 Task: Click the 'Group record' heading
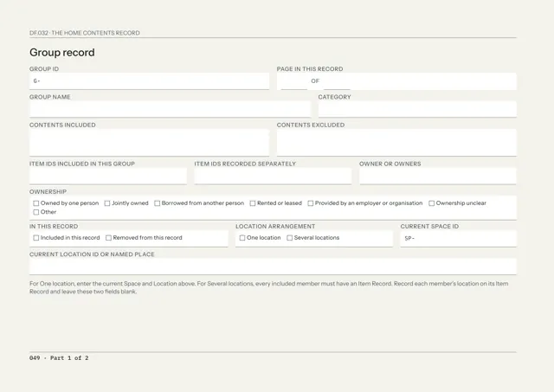62,53
